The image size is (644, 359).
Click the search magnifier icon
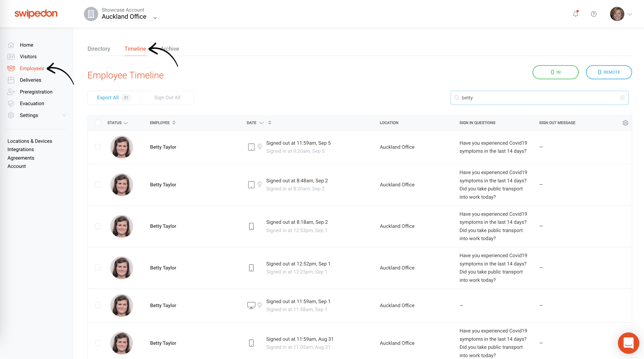point(456,98)
